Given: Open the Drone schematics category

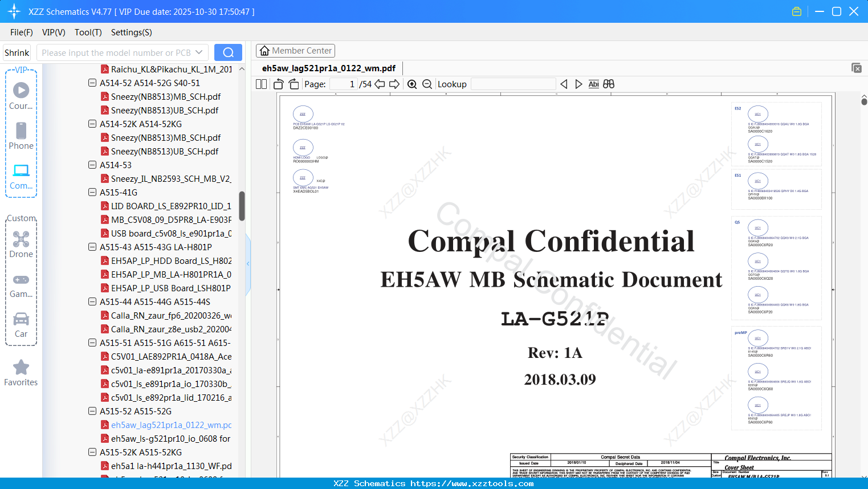Looking at the screenshot, I should click(x=21, y=244).
